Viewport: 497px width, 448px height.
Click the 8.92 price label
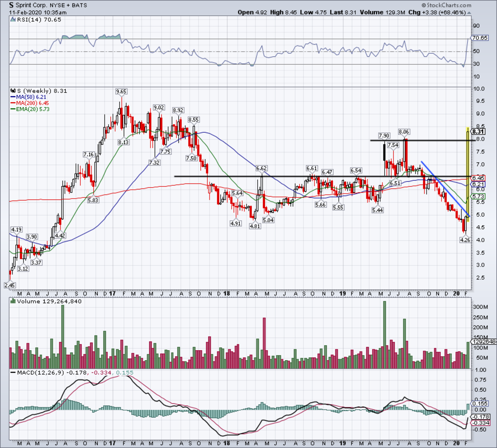coord(178,110)
